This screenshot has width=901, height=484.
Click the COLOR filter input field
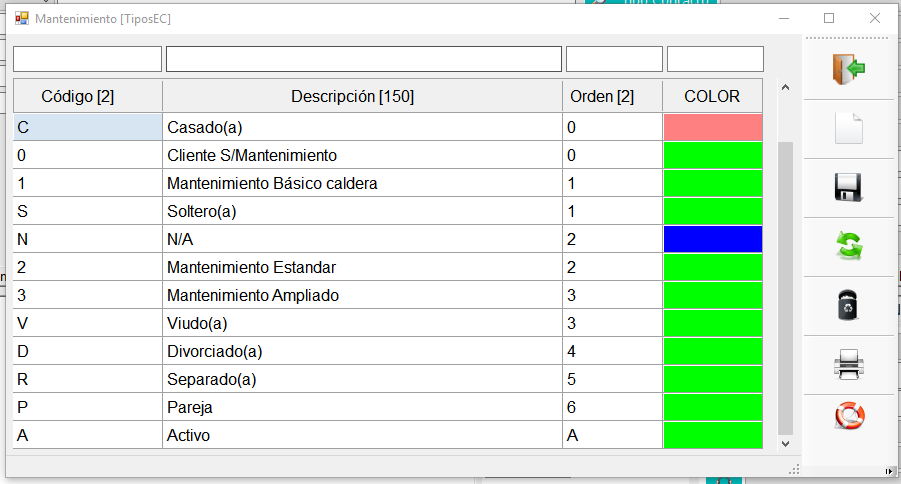tap(715, 59)
